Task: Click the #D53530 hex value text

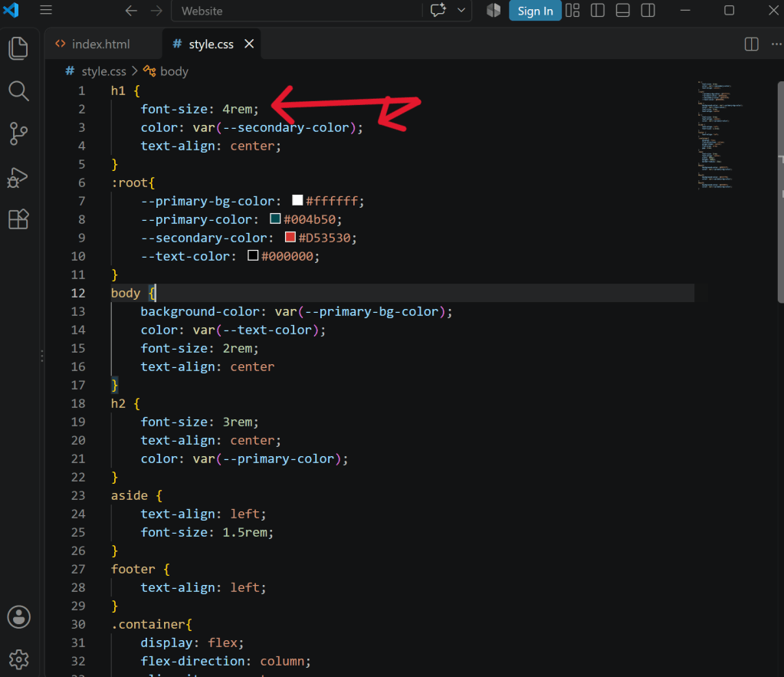Action: click(324, 238)
